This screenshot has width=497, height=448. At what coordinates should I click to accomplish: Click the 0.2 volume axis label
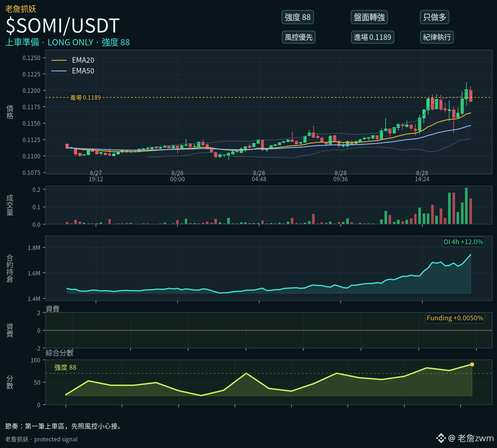36,190
